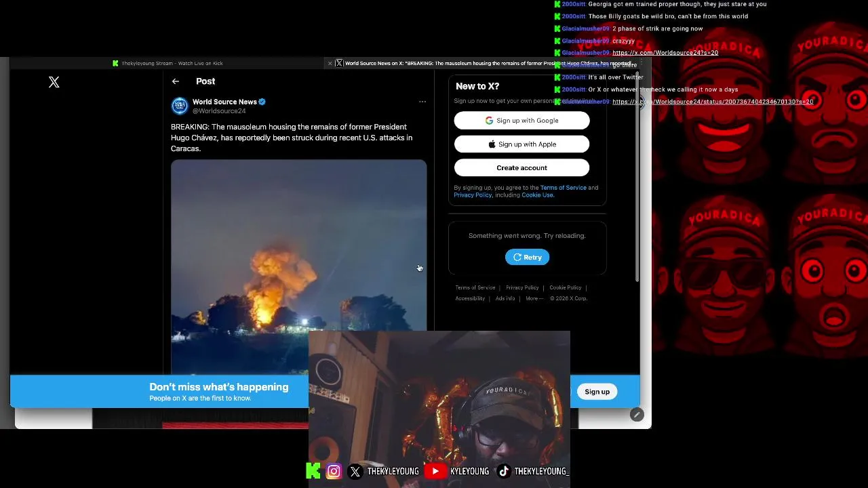This screenshot has width=868, height=488.
Task: Click 2000sitt on It's all over Twitter message
Action: click(x=574, y=77)
